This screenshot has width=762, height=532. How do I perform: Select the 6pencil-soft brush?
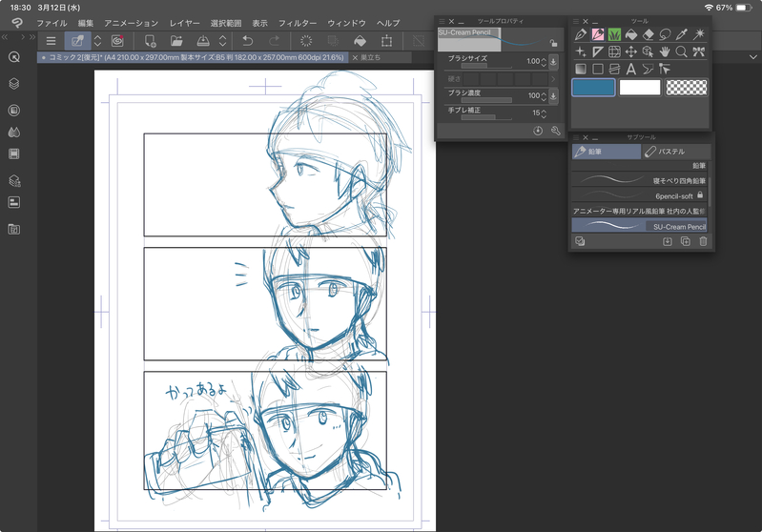tap(639, 195)
